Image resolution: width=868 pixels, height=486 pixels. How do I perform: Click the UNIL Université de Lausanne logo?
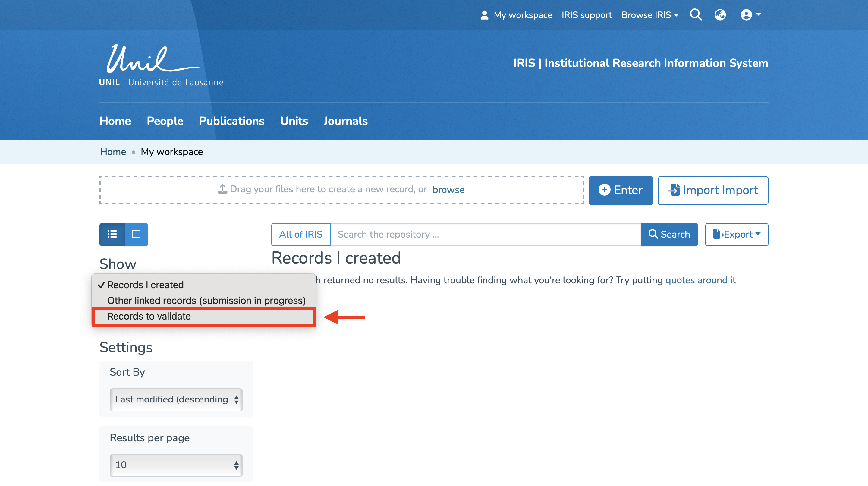coord(161,65)
